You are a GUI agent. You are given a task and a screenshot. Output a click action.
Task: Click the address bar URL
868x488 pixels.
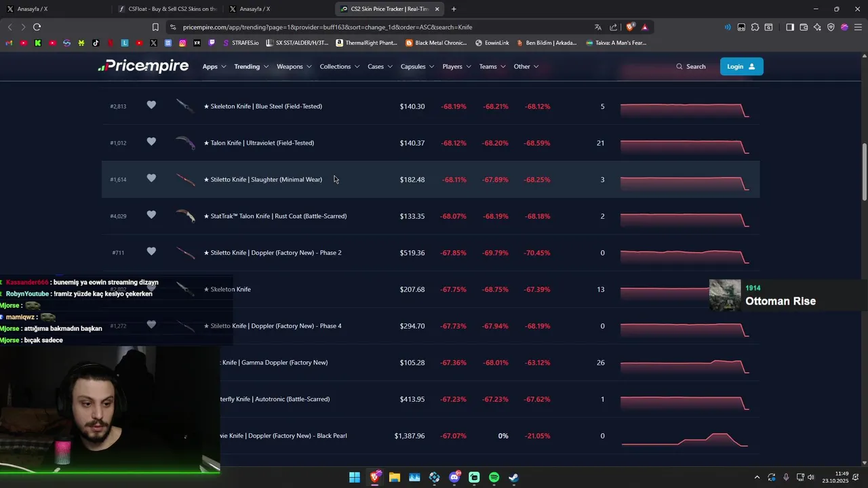point(328,27)
